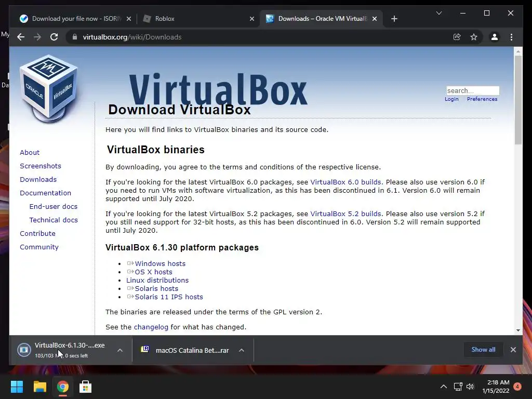This screenshot has height=399, width=532.
Task: Open Contribute in the sidebar
Action: (x=37, y=233)
